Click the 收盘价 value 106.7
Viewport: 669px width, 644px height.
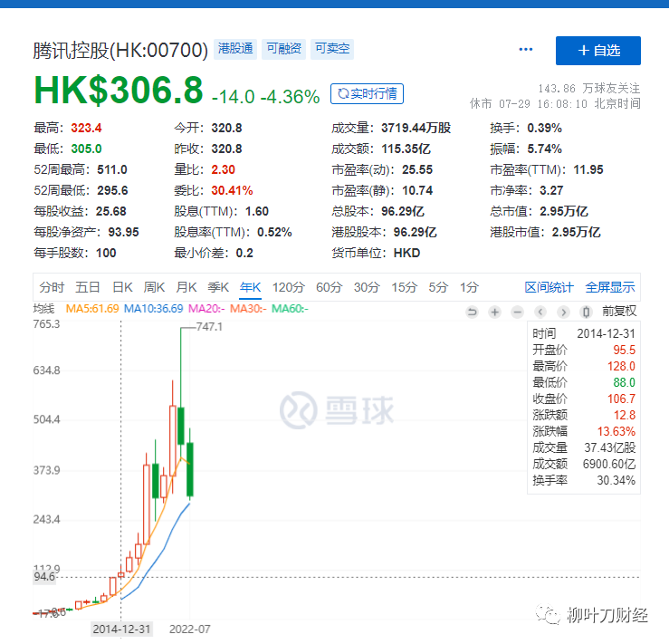coord(621,399)
